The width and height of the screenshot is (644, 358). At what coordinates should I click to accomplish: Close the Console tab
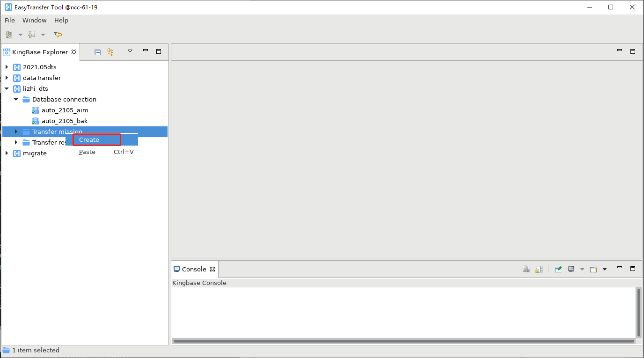click(212, 269)
